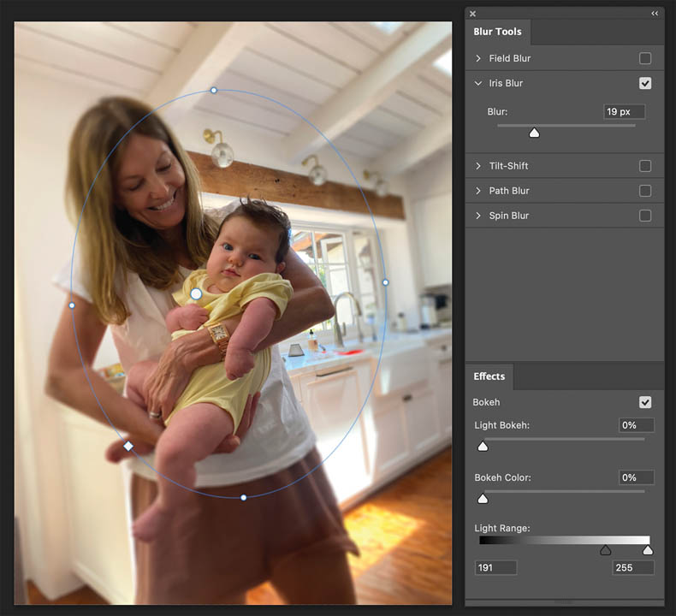Image resolution: width=676 pixels, height=616 pixels.
Task: Click the bottom ellipse handle of the blur
Action: (x=244, y=497)
